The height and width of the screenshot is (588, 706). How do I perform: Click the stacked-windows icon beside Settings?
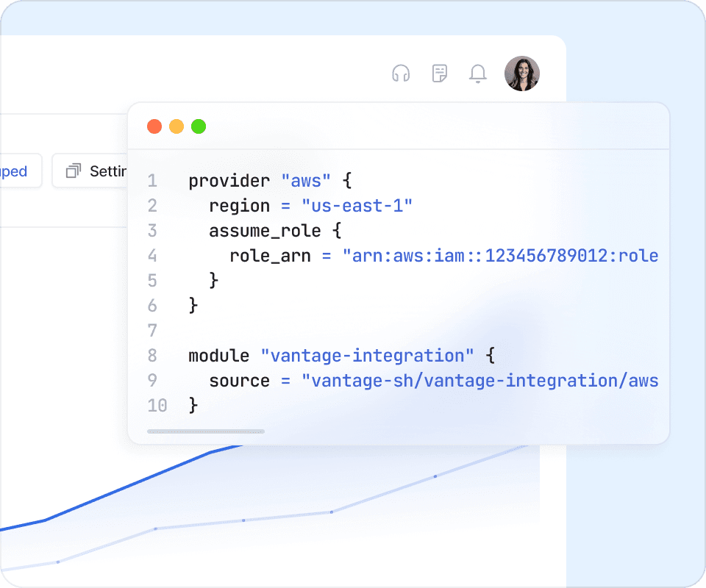pos(73,171)
